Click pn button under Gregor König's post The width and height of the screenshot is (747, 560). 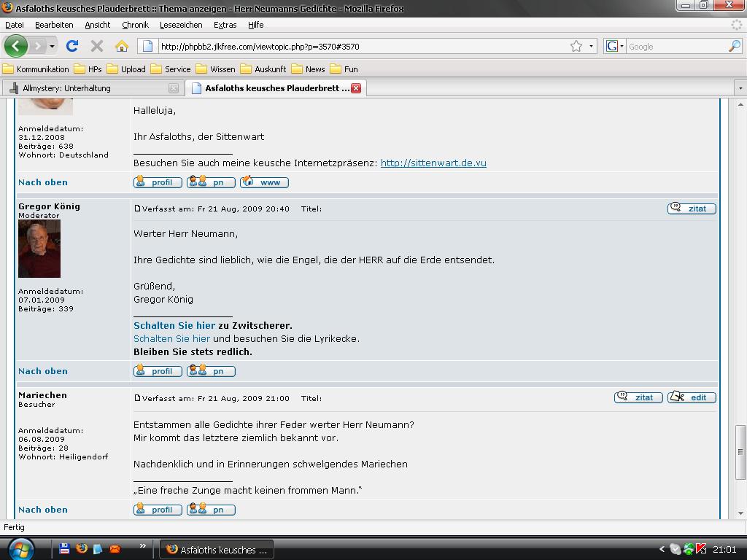point(211,371)
